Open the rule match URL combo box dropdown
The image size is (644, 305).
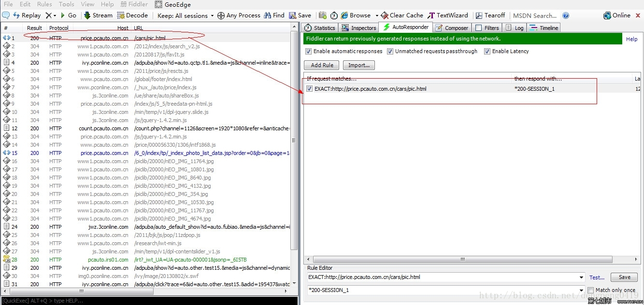[x=581, y=277]
